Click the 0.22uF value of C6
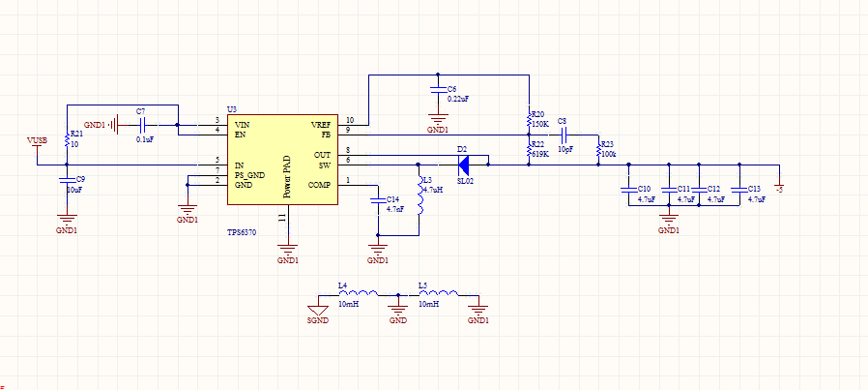The height and width of the screenshot is (390, 868). (458, 99)
